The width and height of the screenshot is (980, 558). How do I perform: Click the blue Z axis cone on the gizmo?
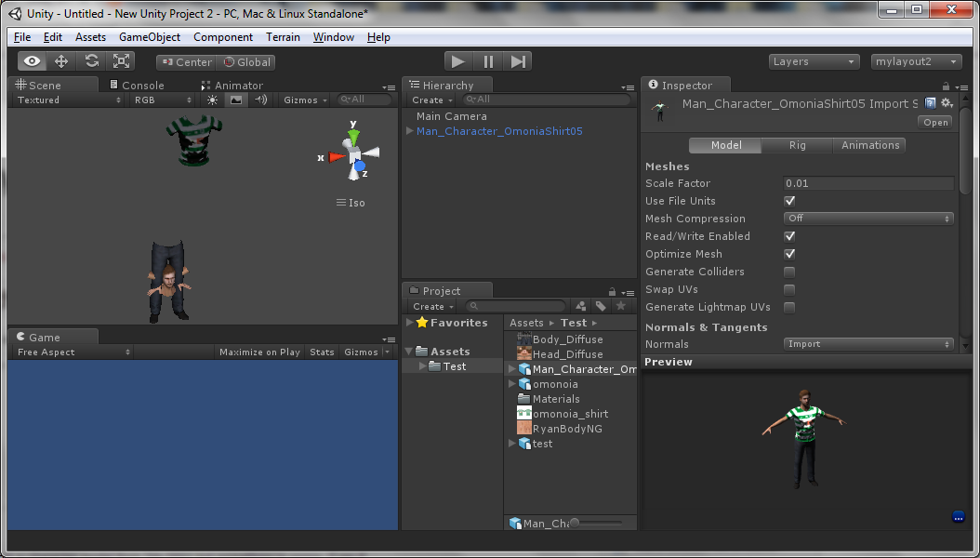(360, 166)
